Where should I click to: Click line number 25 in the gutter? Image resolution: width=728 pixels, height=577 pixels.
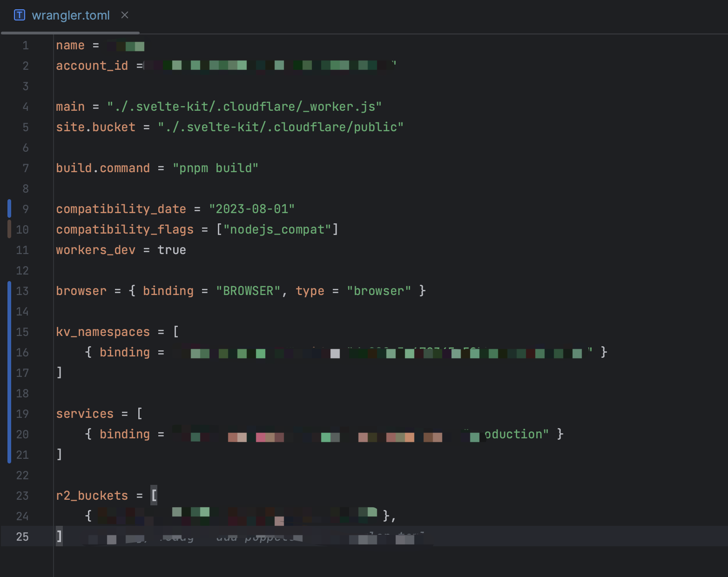tap(21, 537)
